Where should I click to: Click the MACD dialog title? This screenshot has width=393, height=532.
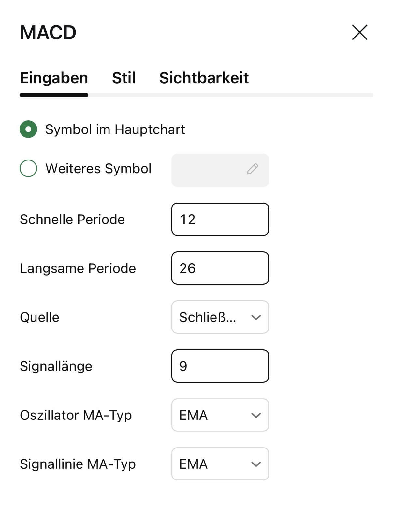[x=48, y=32]
